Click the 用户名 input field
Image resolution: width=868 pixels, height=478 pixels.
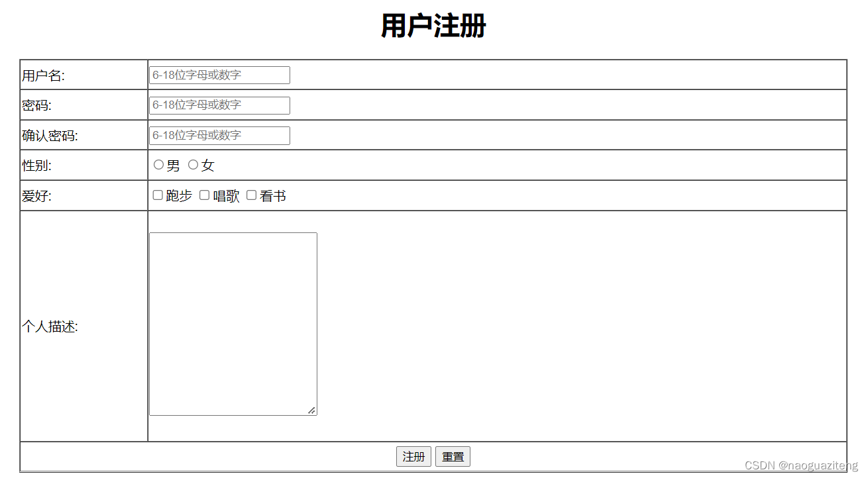(219, 75)
